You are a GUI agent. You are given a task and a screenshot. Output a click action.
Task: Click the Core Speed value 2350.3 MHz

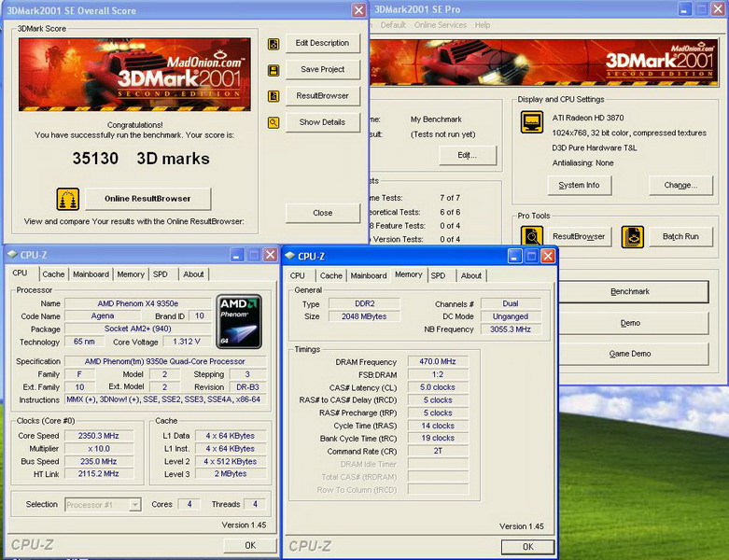pyautogui.click(x=99, y=436)
